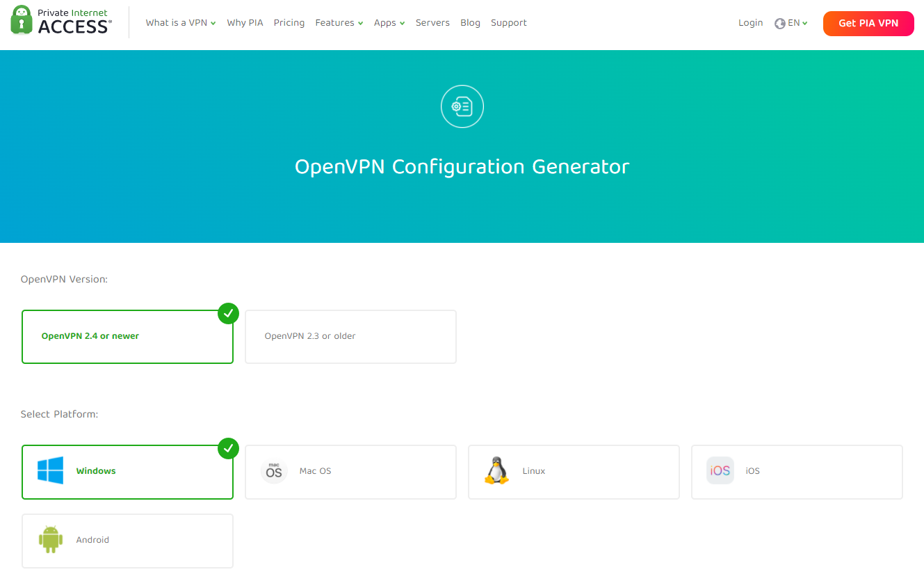Click the Get PIA VPN button

[868, 23]
